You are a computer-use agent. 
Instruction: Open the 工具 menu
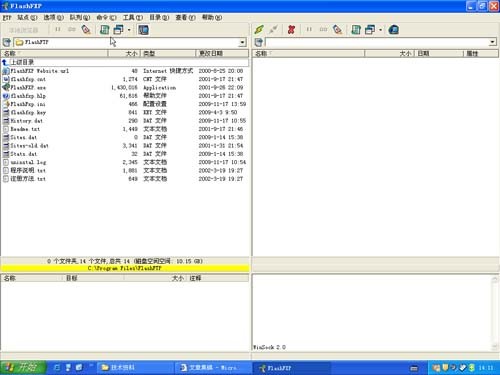pyautogui.click(x=133, y=17)
